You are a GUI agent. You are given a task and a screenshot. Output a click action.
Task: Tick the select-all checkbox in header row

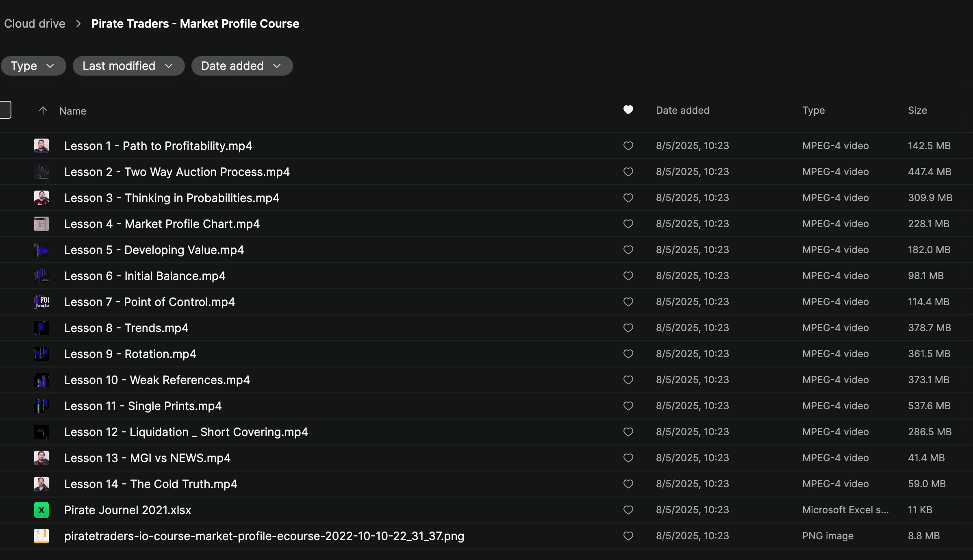(x=5, y=110)
